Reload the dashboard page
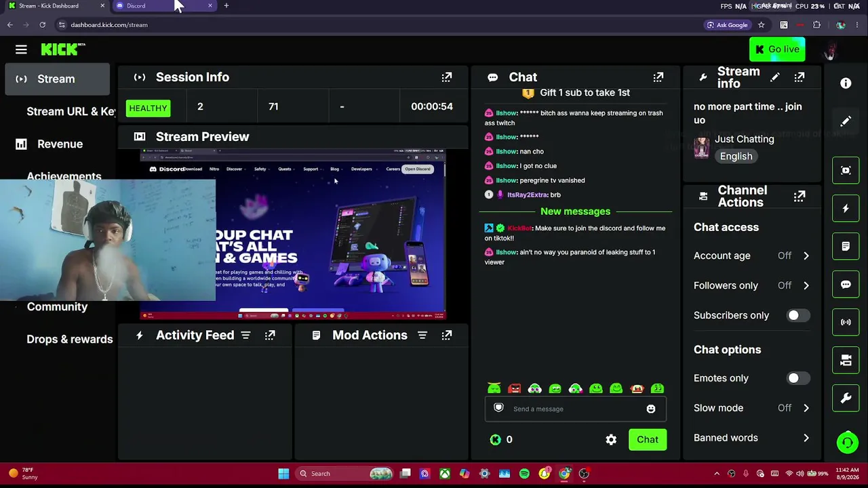This screenshot has height=488, width=868. pos(42,25)
